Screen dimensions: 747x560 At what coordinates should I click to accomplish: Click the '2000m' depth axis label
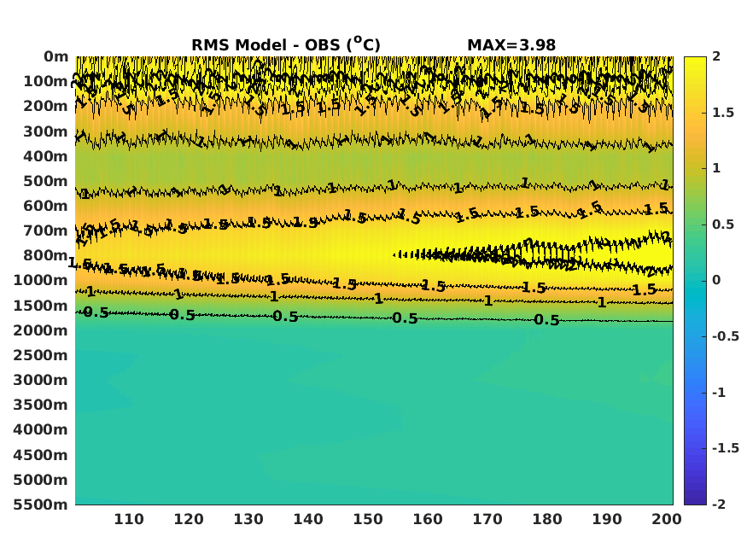point(40,330)
